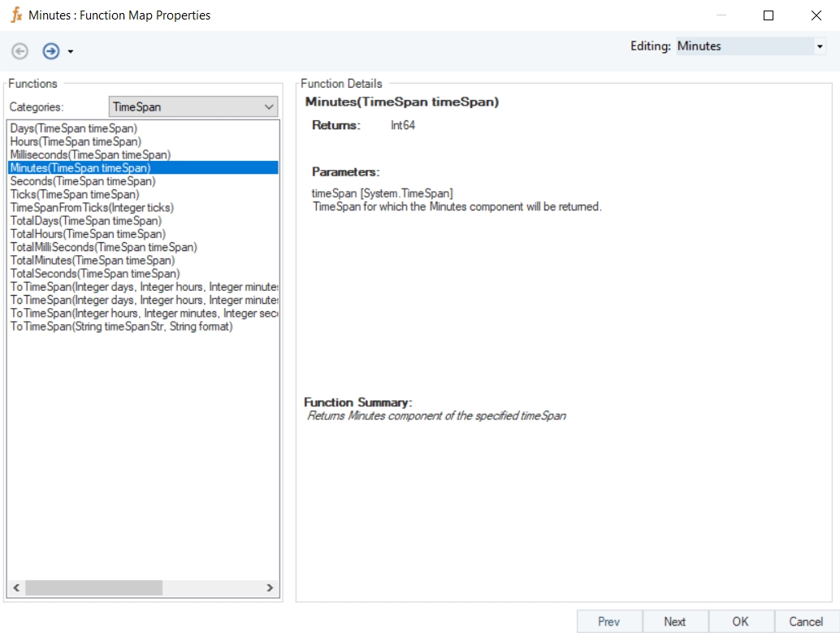The image size is (840, 633).
Task: Select Hours(TimeSpan timeSpan) in list
Action: click(76, 141)
